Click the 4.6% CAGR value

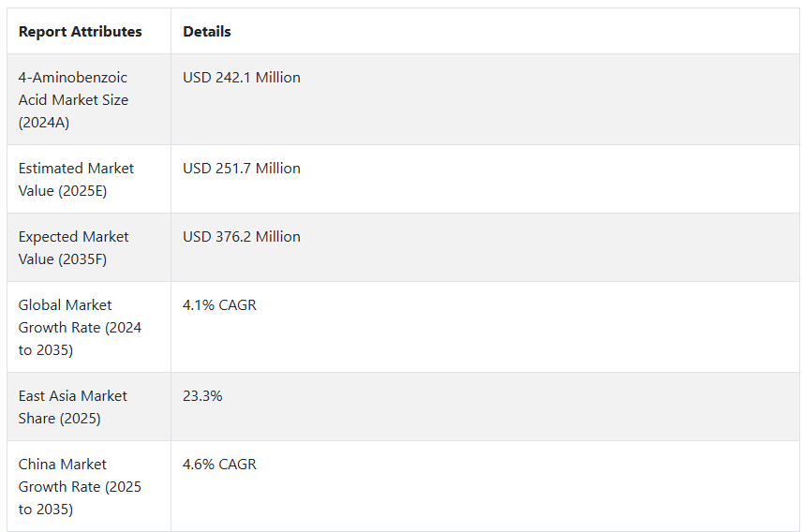[219, 464]
